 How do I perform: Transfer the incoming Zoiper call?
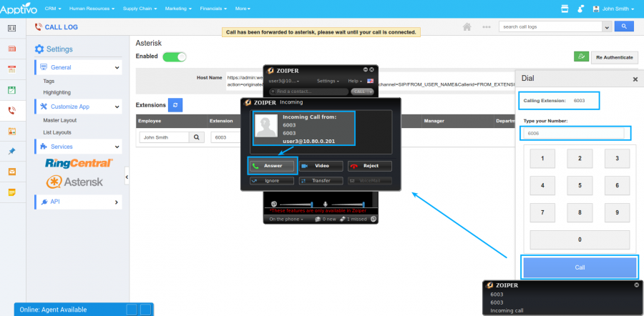321,181
